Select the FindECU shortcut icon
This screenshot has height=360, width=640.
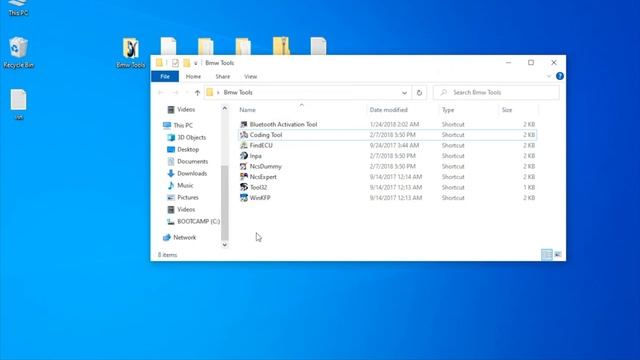(x=244, y=145)
